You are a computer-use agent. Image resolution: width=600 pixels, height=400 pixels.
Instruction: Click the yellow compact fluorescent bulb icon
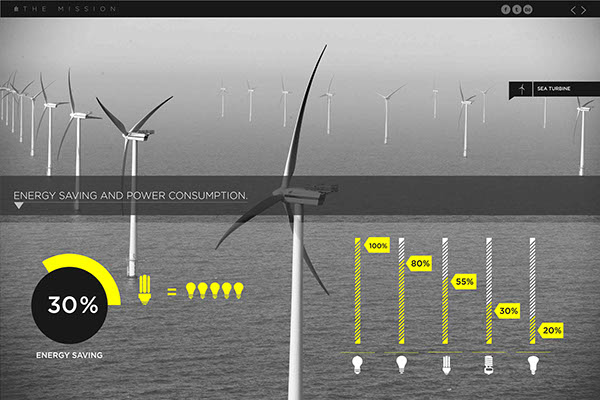click(144, 290)
